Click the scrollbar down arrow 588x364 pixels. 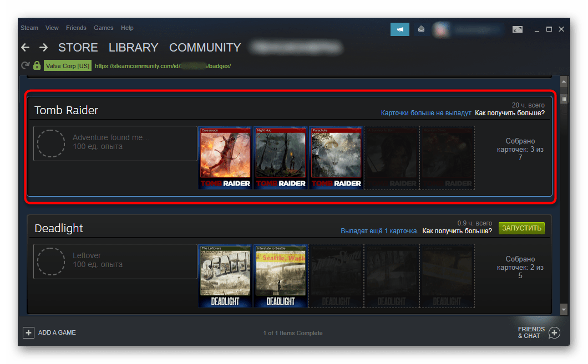tap(564, 309)
